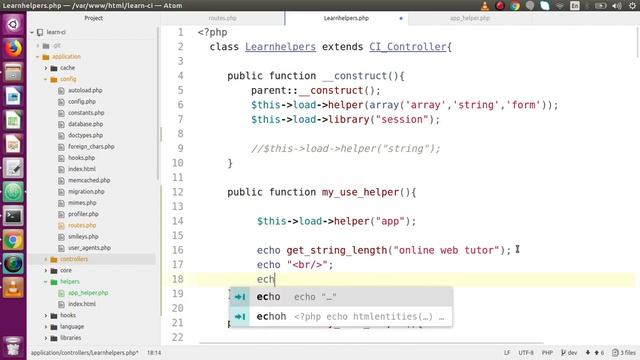Choose the echoh autocomplete suggestion

tap(341, 316)
